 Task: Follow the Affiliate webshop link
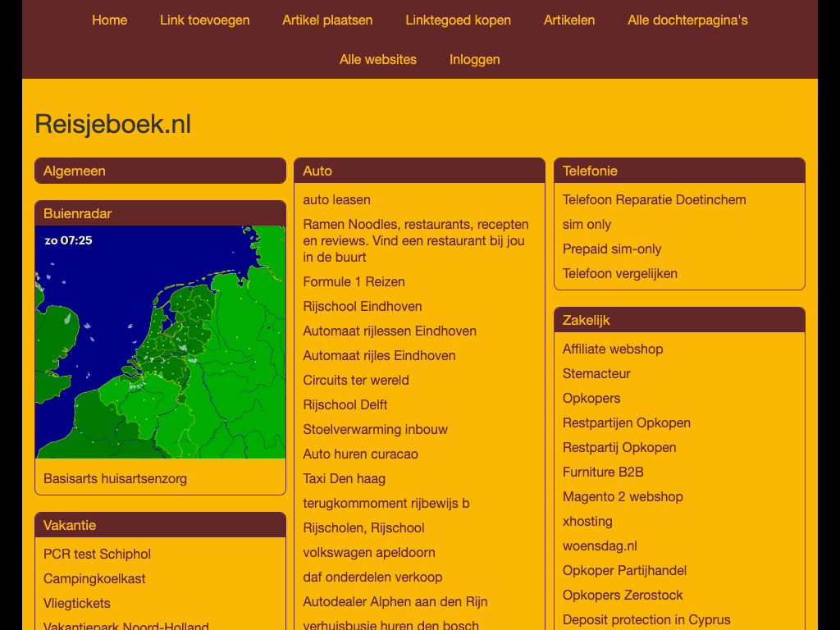coord(612,349)
